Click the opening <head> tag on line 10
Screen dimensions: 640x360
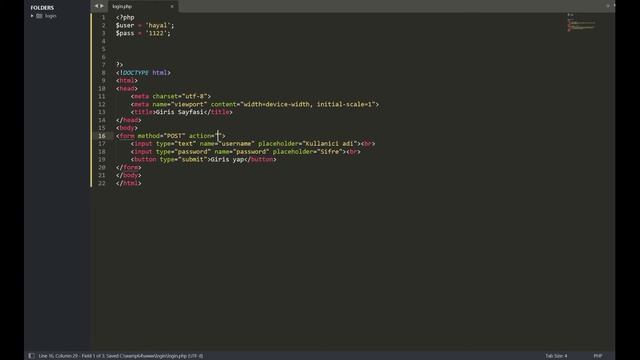coord(127,89)
